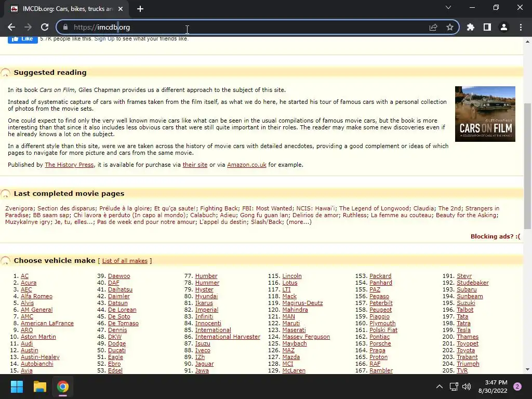Open File Explorer from taskbar
This screenshot has width=532, height=399.
pos(39,387)
